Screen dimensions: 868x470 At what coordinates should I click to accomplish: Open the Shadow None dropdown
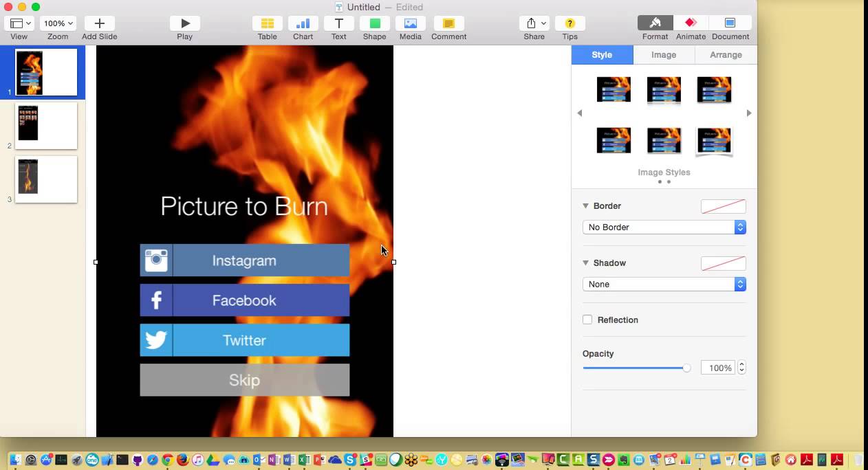coord(664,284)
